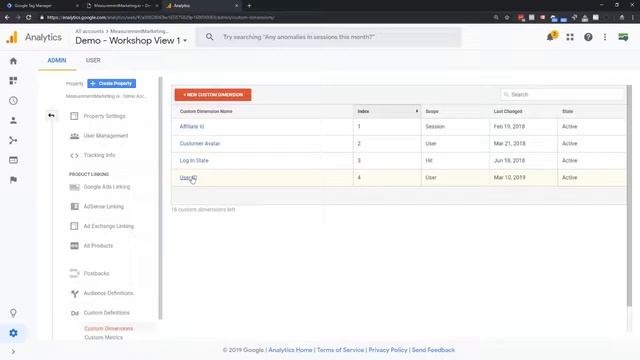Open the three-dot more options menu
This screenshot has width=640, height=360.
coord(605,37)
